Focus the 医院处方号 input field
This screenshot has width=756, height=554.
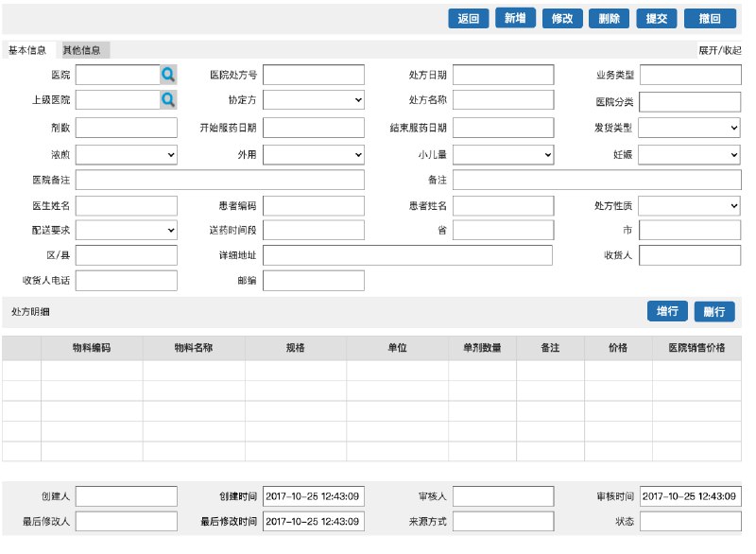[314, 75]
